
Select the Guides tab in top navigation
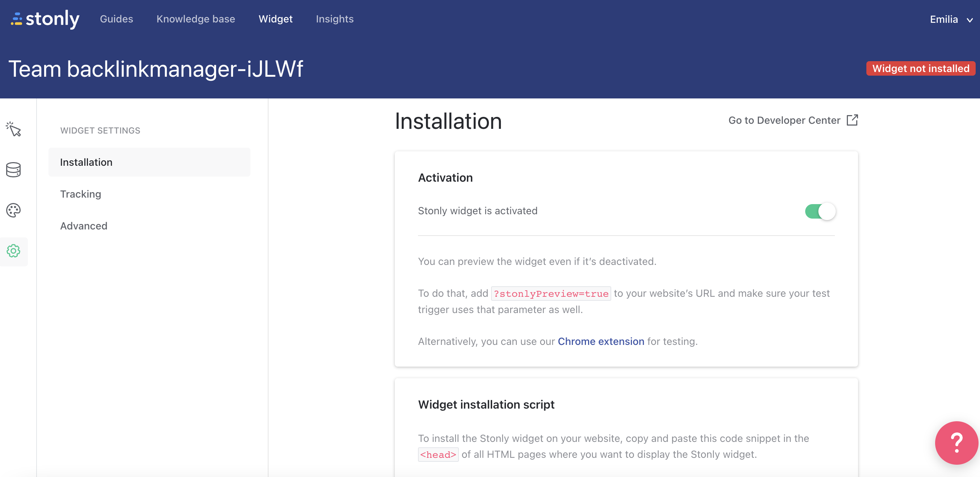tap(117, 19)
